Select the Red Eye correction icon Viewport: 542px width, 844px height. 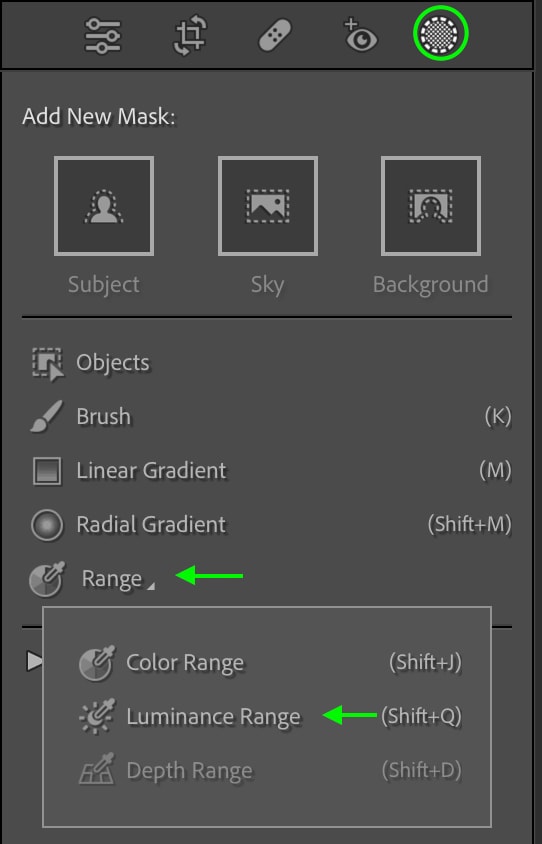point(360,36)
